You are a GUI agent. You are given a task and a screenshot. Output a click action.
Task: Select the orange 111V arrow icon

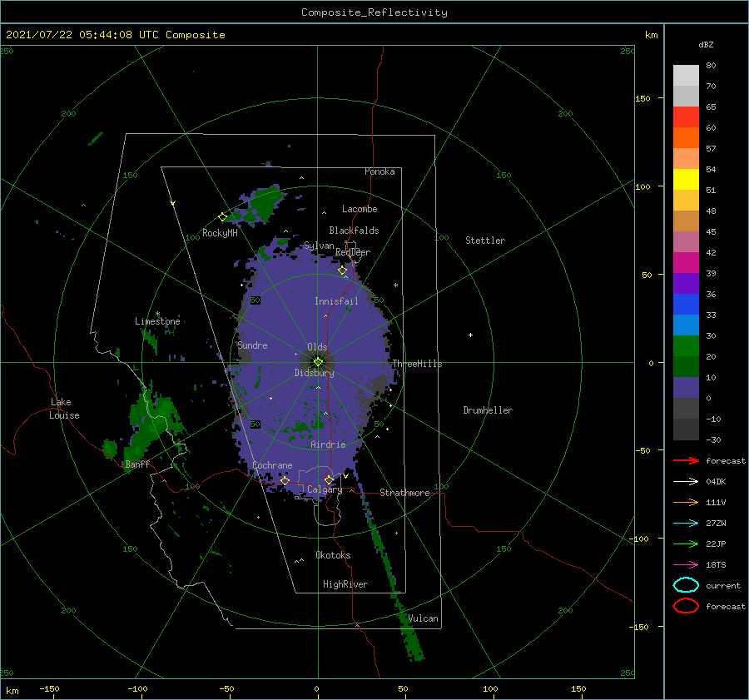pos(686,502)
